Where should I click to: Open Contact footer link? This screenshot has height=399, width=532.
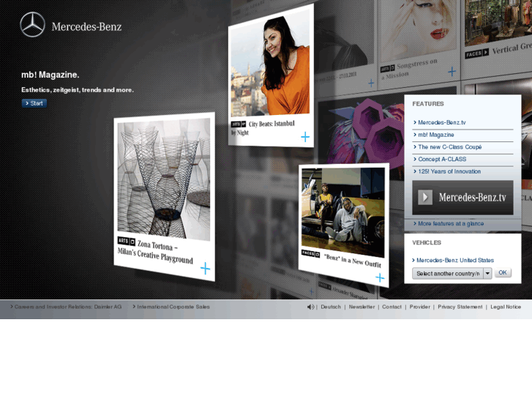coord(392,307)
